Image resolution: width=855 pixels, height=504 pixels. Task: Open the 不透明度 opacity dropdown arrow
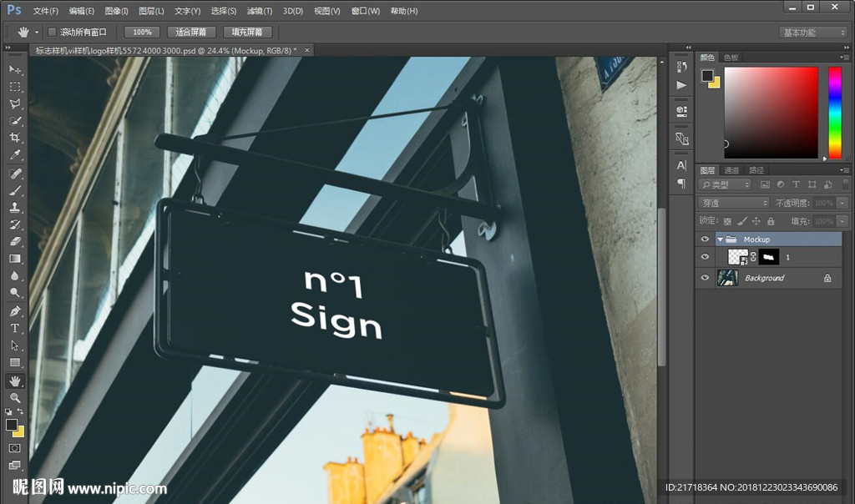click(x=843, y=203)
